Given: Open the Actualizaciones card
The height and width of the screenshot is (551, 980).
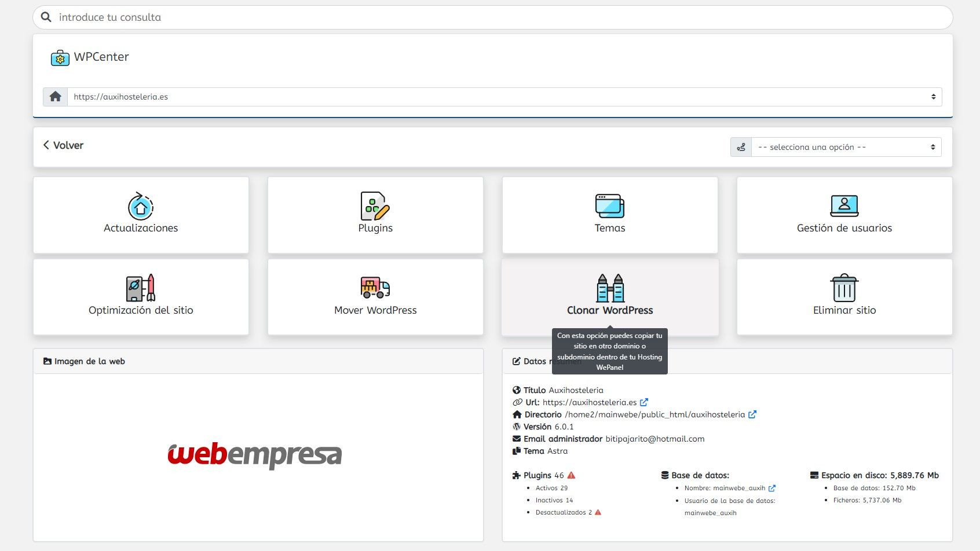Looking at the screenshot, I should click(x=141, y=215).
